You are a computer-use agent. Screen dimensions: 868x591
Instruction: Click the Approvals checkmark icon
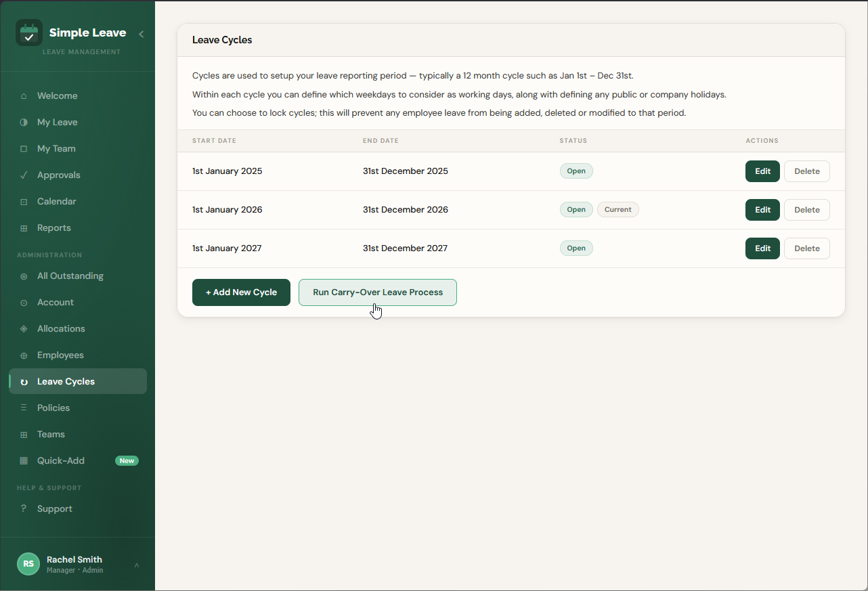[24, 175]
